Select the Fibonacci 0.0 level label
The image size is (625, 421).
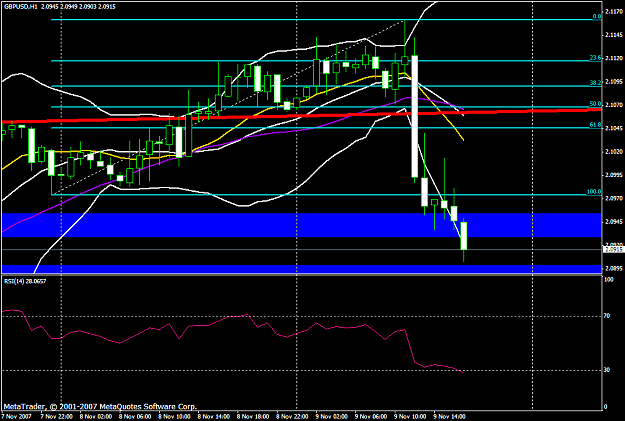tap(597, 17)
